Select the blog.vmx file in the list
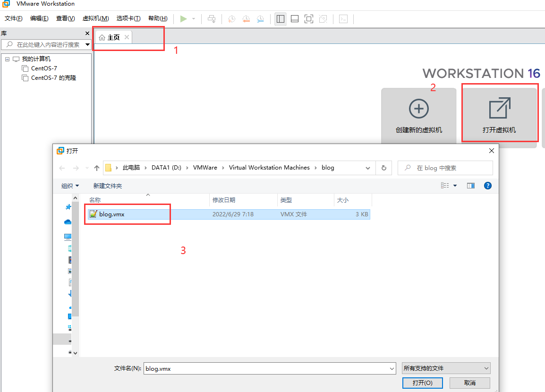Viewport: 545px width, 392px height. pos(229,214)
